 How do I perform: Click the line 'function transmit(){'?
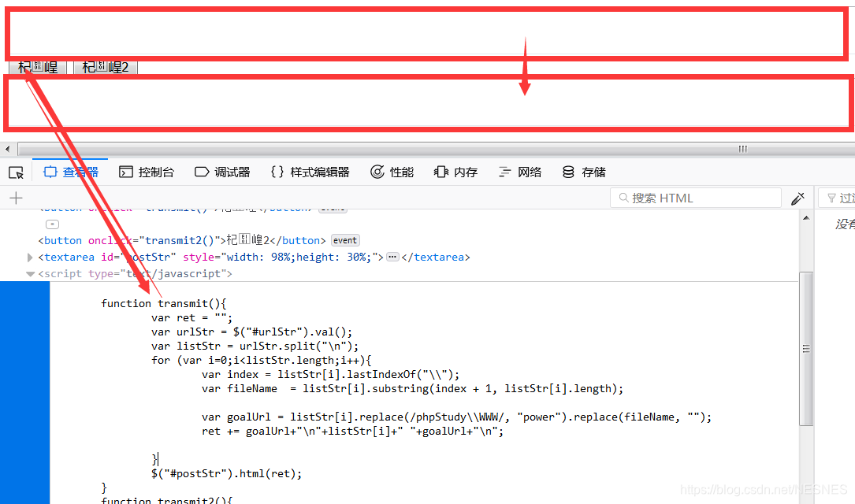164,303
